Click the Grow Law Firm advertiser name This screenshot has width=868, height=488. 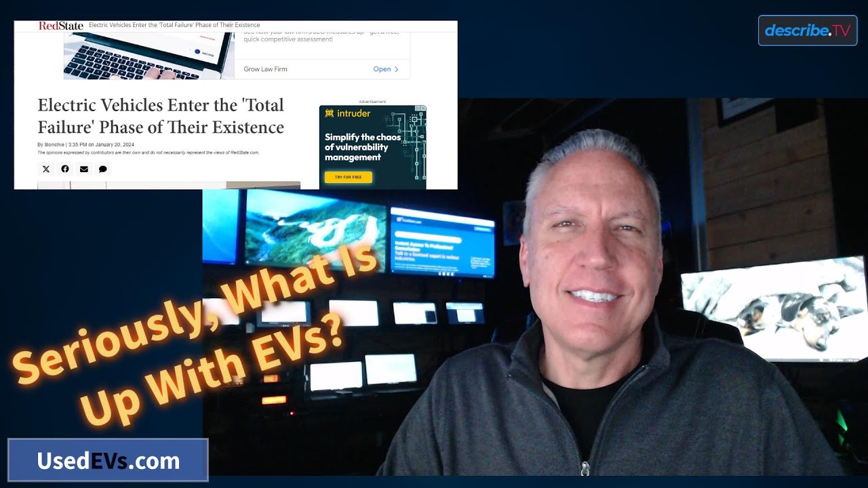[x=265, y=69]
